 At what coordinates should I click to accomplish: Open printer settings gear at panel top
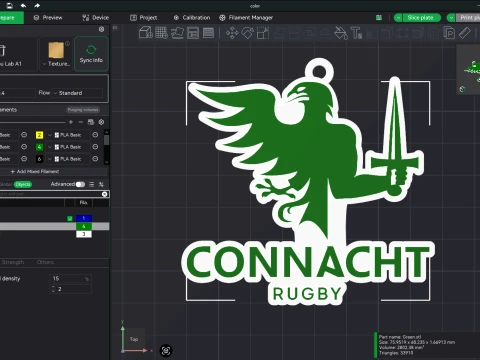pyautogui.click(x=101, y=29)
